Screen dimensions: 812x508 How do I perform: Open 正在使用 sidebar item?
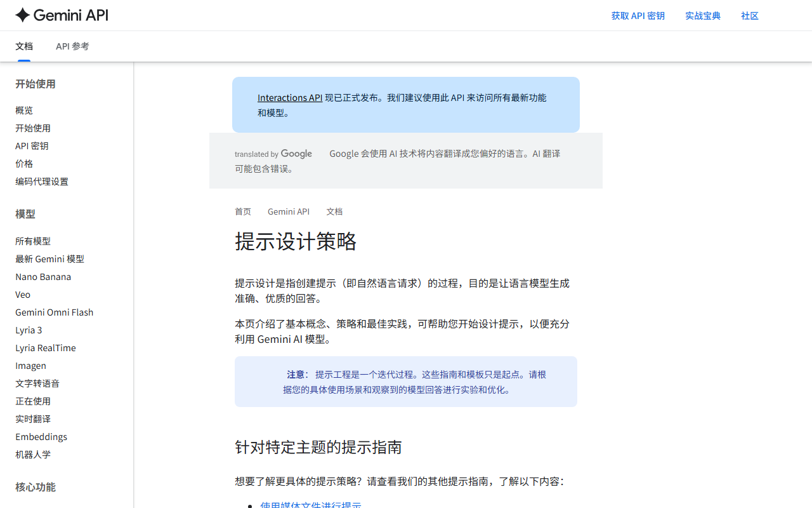[33, 401]
